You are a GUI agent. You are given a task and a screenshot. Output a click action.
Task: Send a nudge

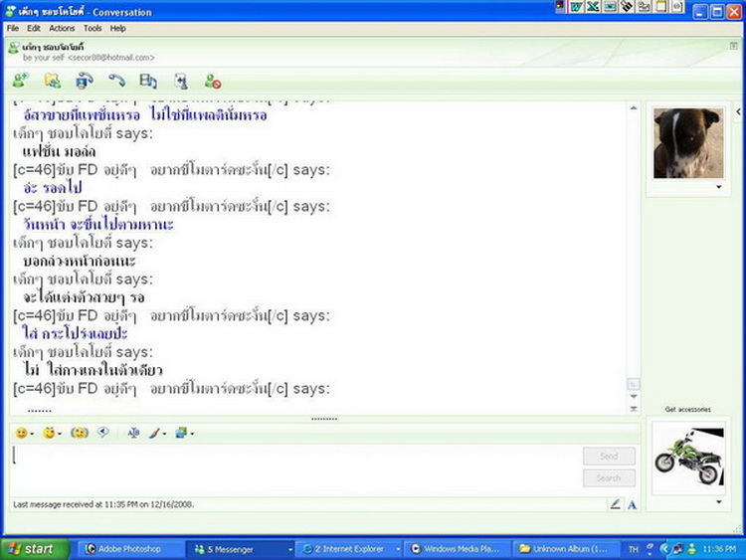pos(80,433)
